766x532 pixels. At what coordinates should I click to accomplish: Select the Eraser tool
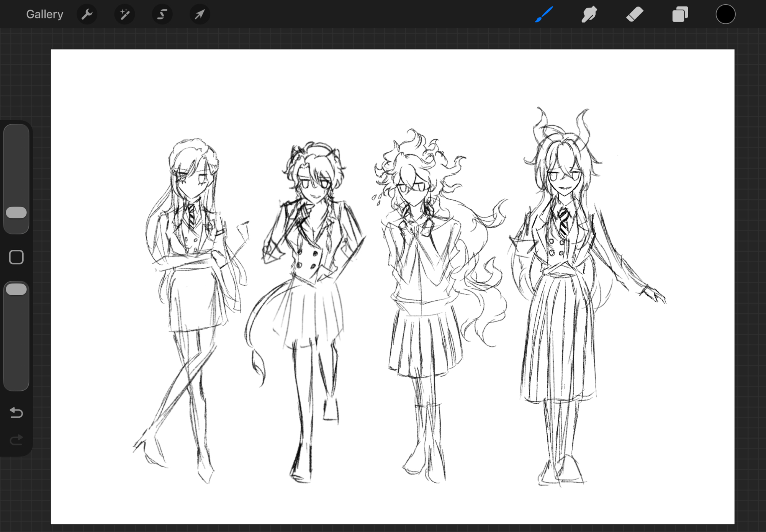point(635,15)
